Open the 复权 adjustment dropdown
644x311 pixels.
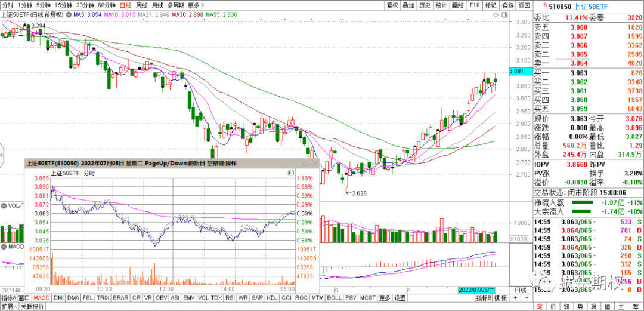click(392, 5)
